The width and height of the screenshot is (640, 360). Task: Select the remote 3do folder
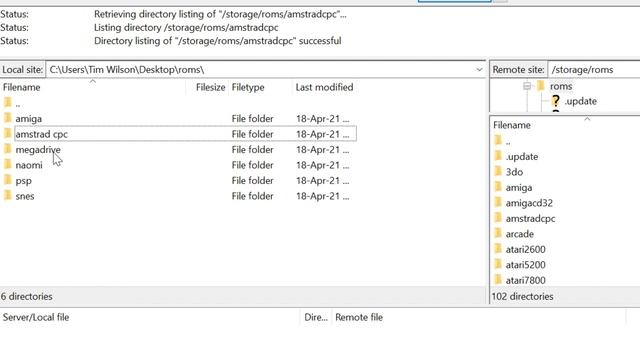point(514,172)
